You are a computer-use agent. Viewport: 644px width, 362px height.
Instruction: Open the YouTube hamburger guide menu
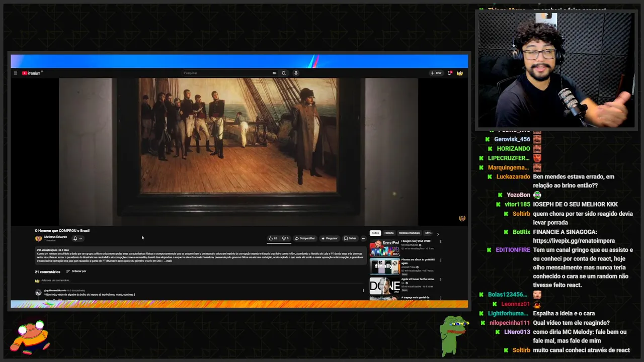(x=16, y=73)
